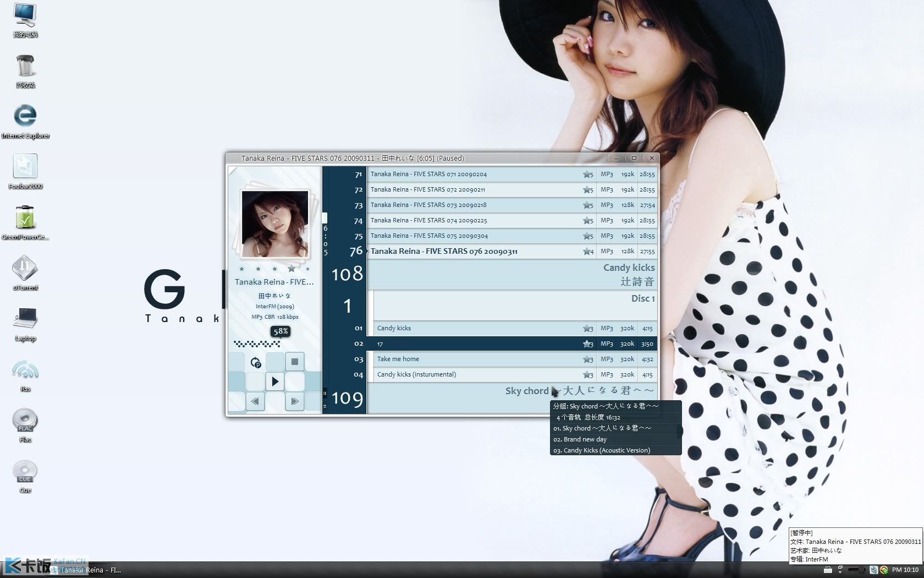Click the Stop button in the player
Screen dimensions: 924x578
[x=295, y=362]
